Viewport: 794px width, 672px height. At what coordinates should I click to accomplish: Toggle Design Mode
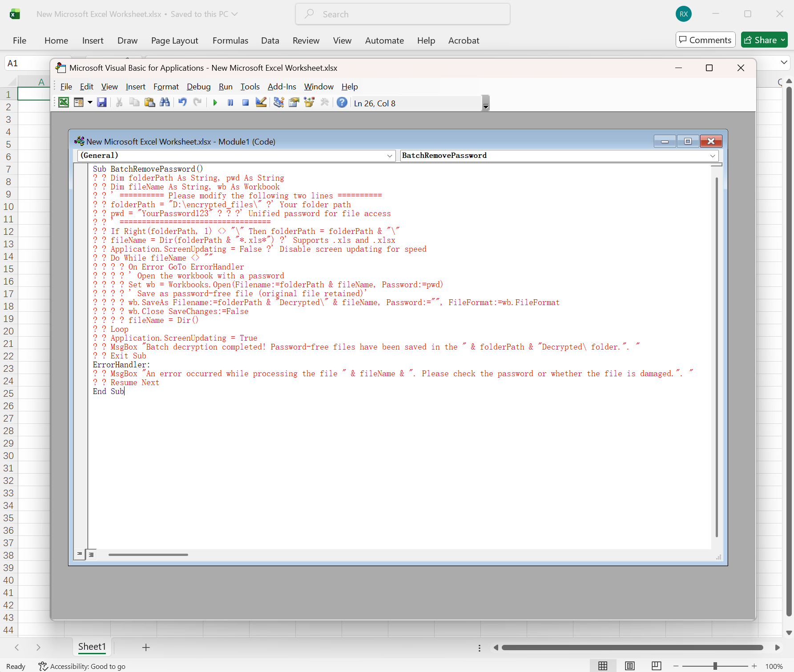point(261,103)
